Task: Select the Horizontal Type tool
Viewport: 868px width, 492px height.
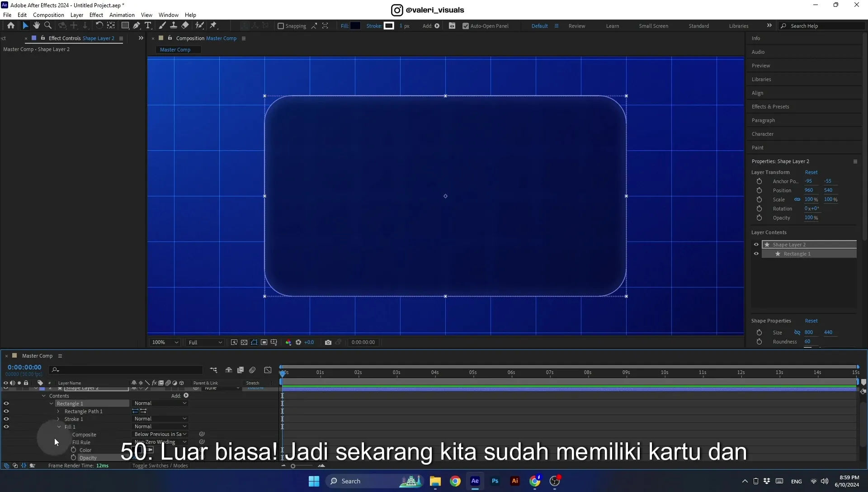Action: click(148, 26)
